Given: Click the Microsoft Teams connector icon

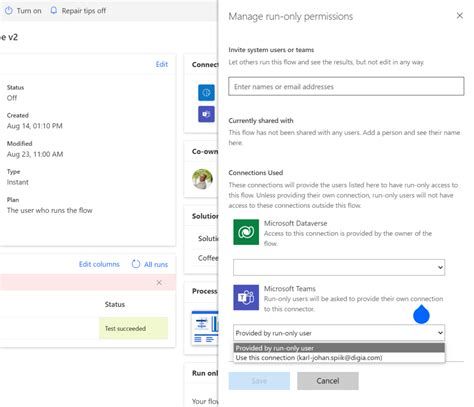Looking at the screenshot, I should pos(246,297).
